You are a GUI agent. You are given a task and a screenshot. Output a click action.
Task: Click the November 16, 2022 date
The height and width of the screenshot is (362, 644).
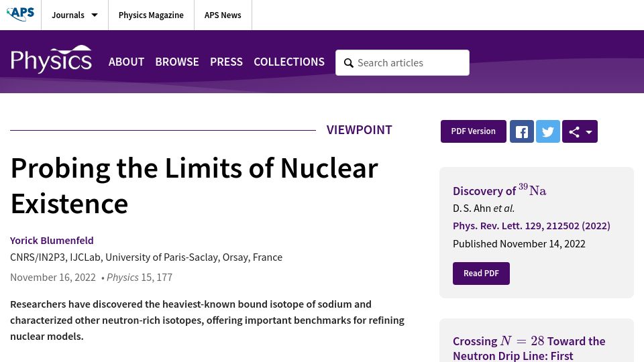[53, 278]
